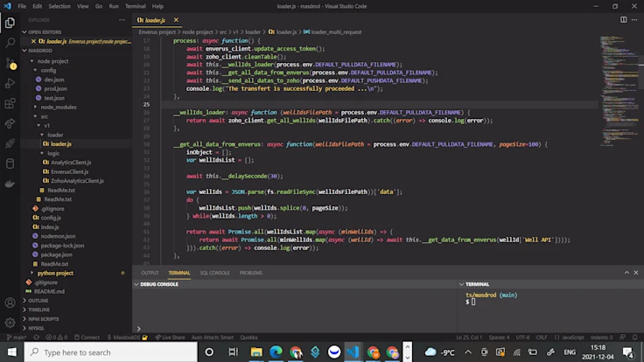Click Quokka in the status bar
The height and width of the screenshot is (362, 644).
point(248,338)
